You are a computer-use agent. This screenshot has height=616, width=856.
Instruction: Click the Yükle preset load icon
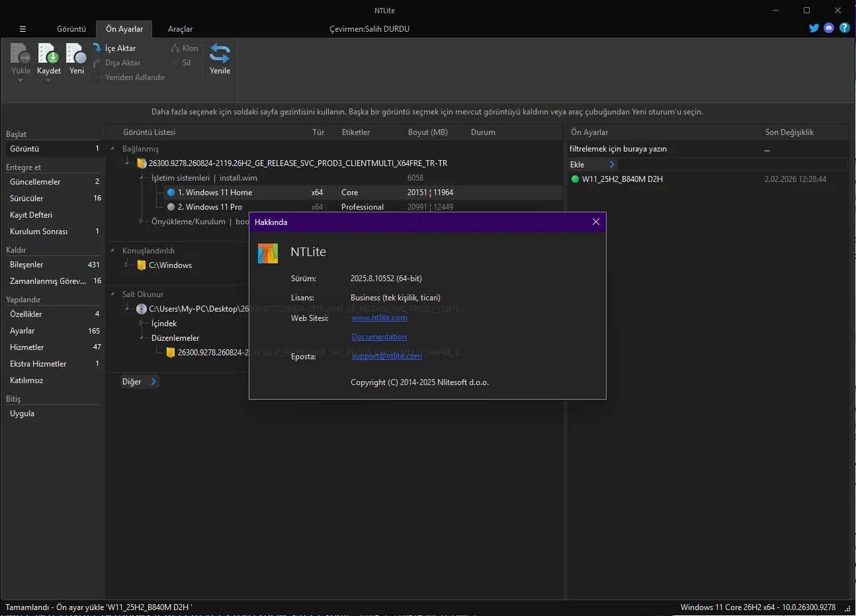pyautogui.click(x=21, y=54)
